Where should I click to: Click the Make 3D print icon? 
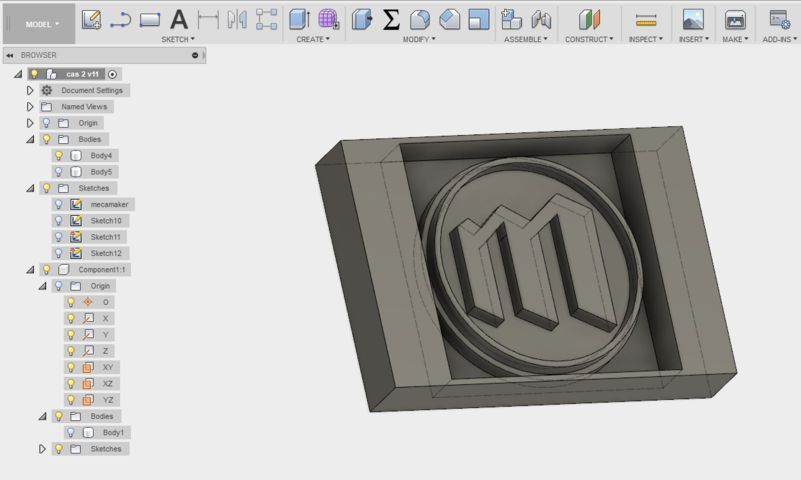(735, 20)
